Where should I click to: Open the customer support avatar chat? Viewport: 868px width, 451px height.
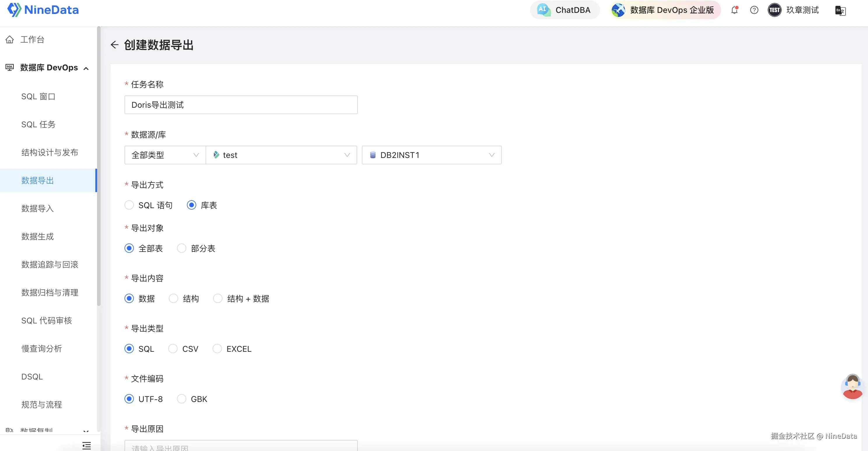852,386
